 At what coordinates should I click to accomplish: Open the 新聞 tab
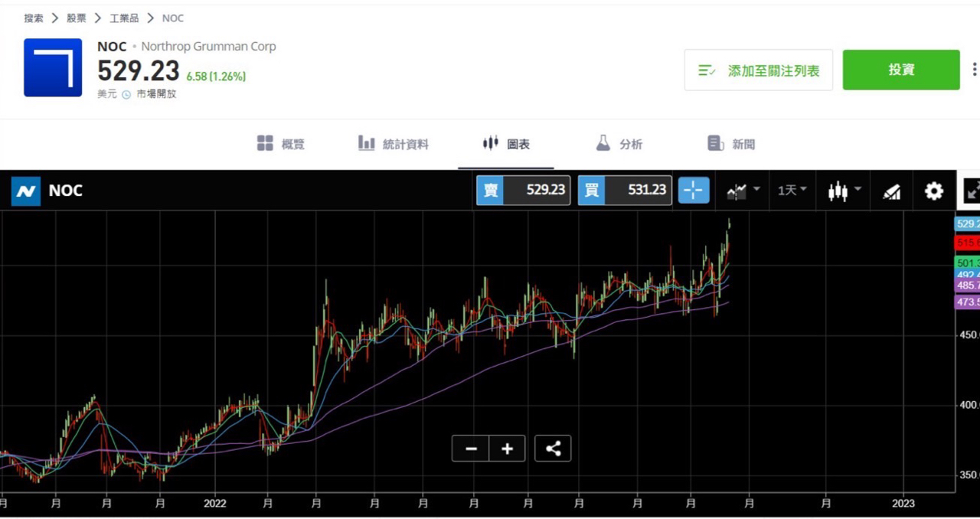tap(731, 144)
